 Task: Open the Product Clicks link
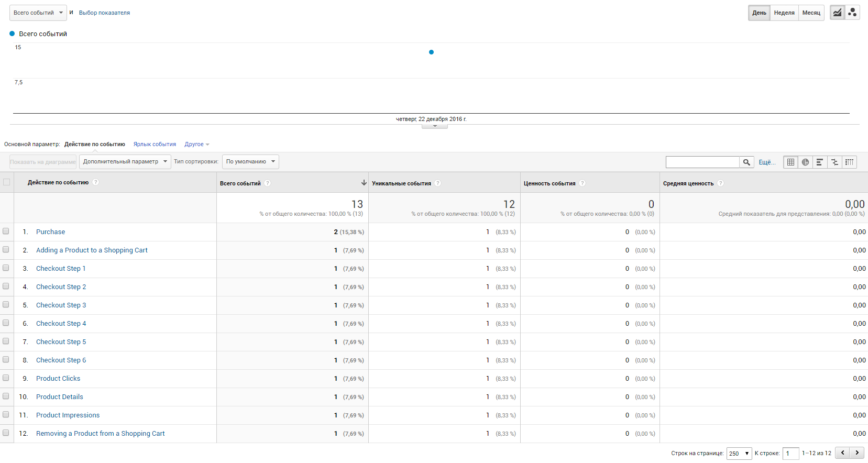pyautogui.click(x=58, y=378)
